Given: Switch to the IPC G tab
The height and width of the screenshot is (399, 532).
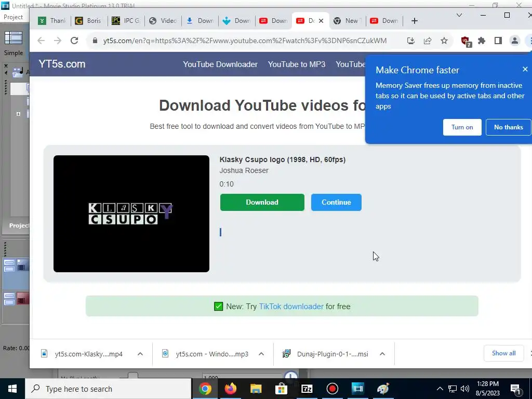Looking at the screenshot, I should point(126,21).
